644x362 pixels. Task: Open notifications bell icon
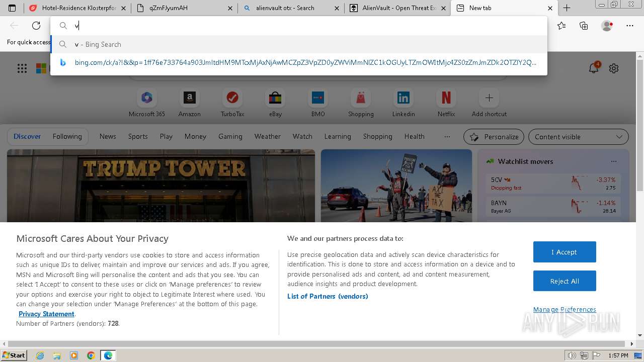[x=594, y=68]
